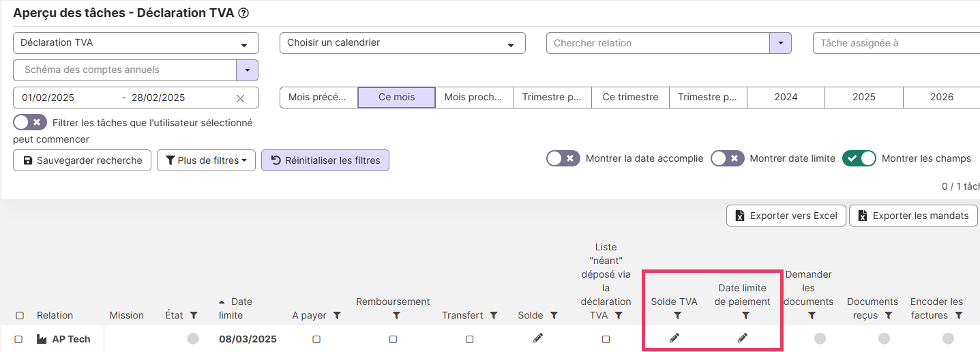Click the help icon beside the page title
This screenshot has width=980, height=352.
pyautogui.click(x=243, y=13)
